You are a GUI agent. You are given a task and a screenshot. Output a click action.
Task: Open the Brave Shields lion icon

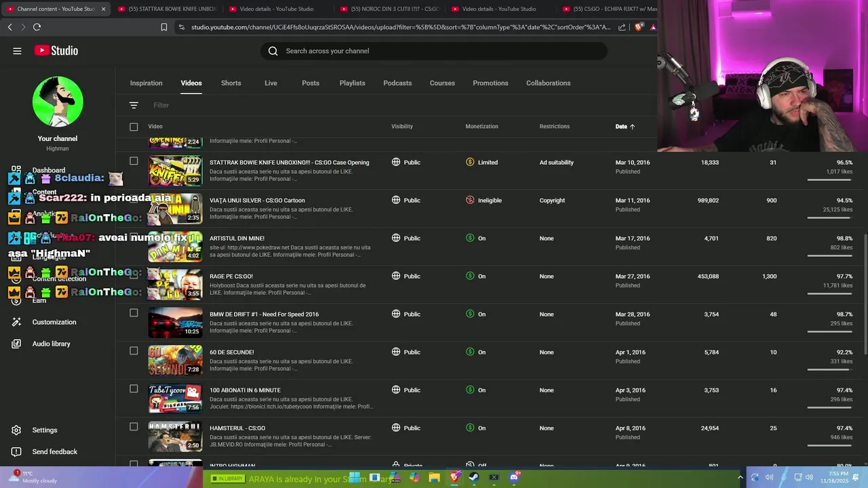639,27
